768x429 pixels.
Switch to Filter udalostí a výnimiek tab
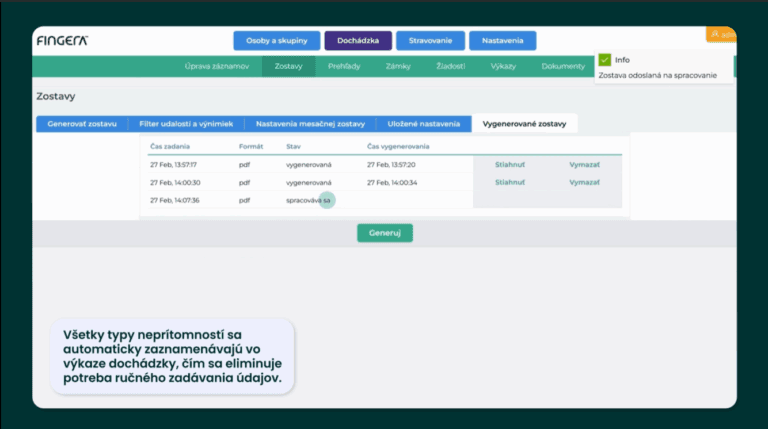(x=186, y=124)
